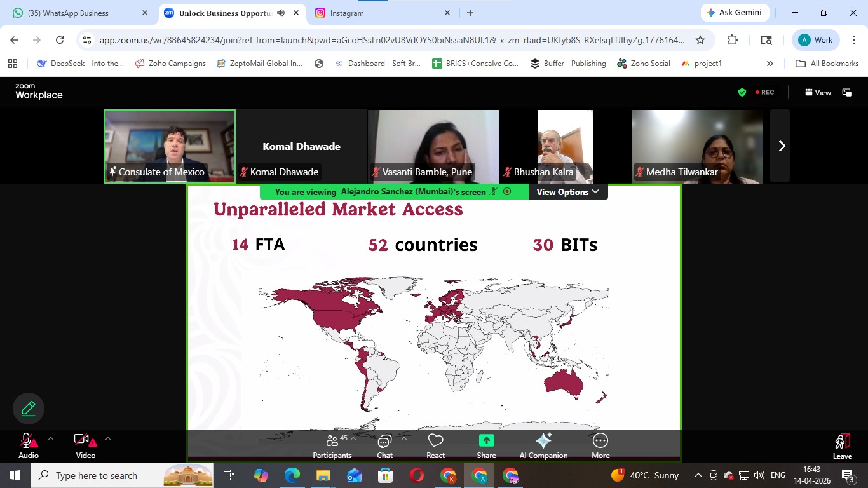Open the meeting Chat
This screenshot has height=488, width=868.
[x=384, y=445]
